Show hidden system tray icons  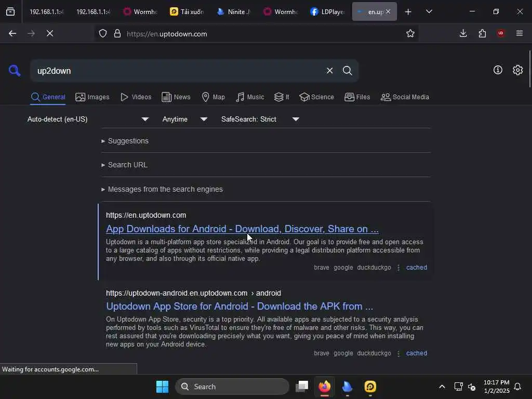(x=442, y=387)
